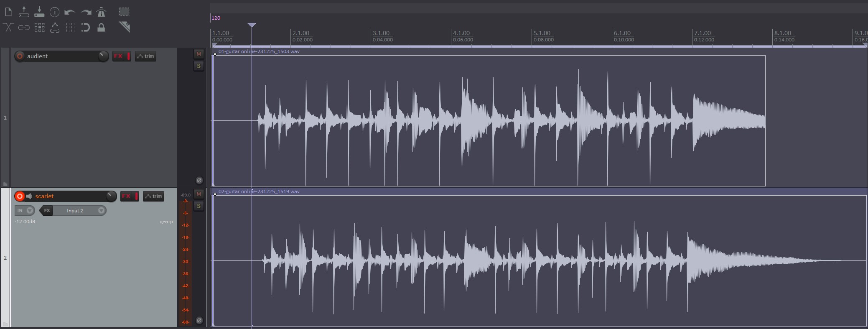The height and width of the screenshot is (329, 868).
Task: Click ruler at measure 8.1.00
Action: [783, 33]
